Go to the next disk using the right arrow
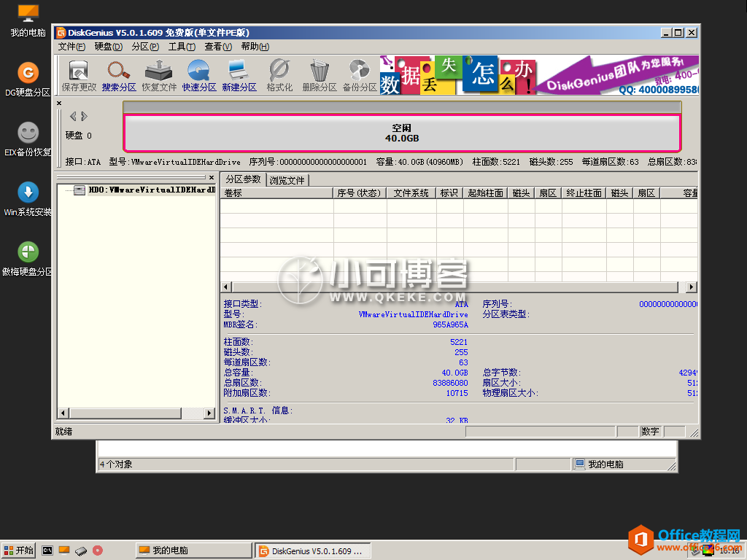The image size is (747, 560). tap(85, 117)
